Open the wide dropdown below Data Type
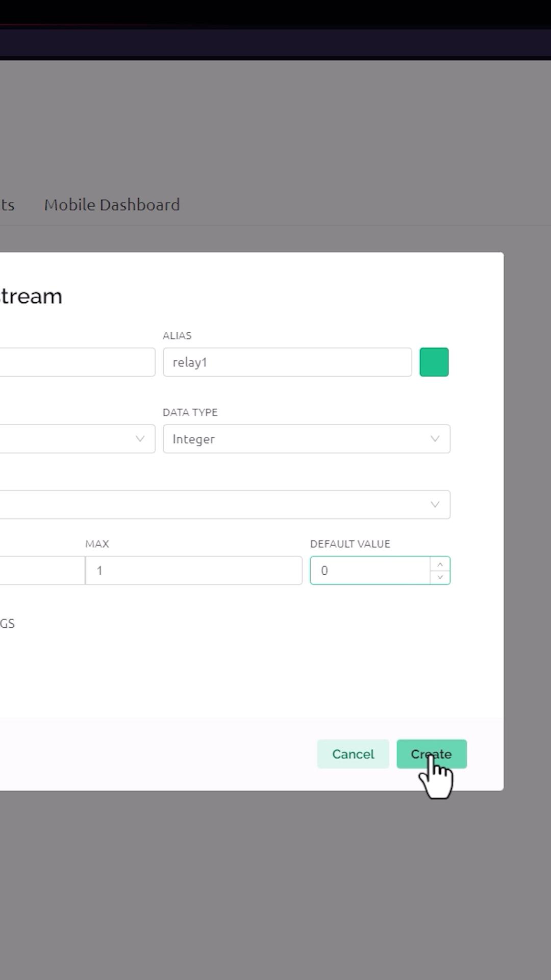 [225, 504]
